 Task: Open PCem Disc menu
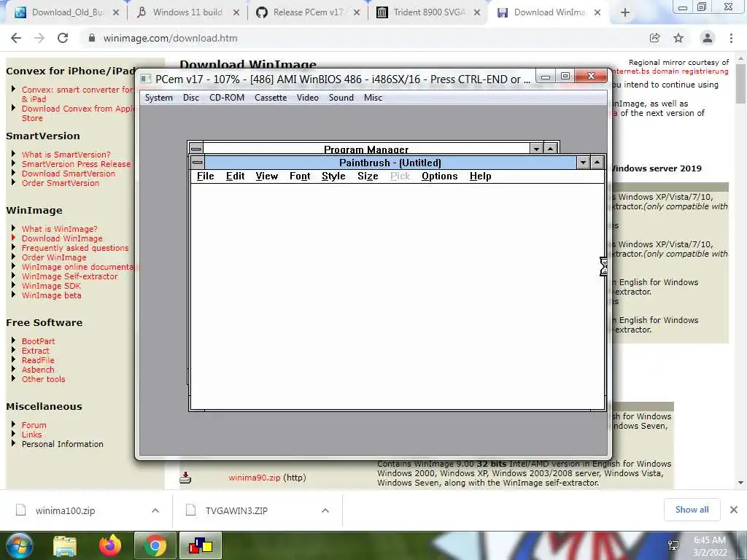click(191, 98)
